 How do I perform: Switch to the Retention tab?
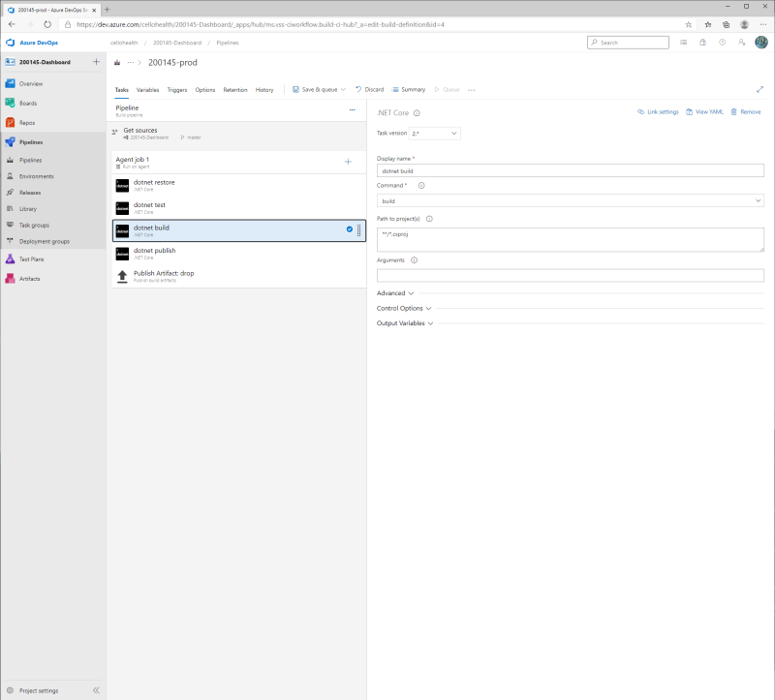point(235,90)
